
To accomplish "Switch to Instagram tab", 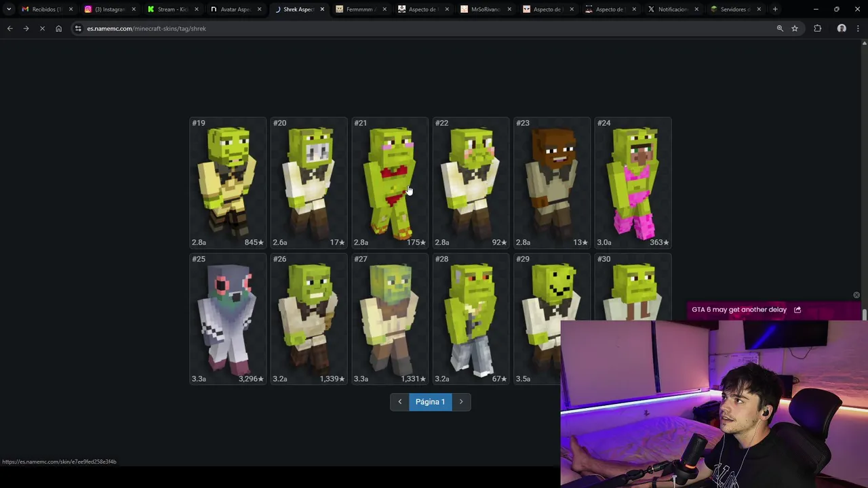I will point(109,9).
